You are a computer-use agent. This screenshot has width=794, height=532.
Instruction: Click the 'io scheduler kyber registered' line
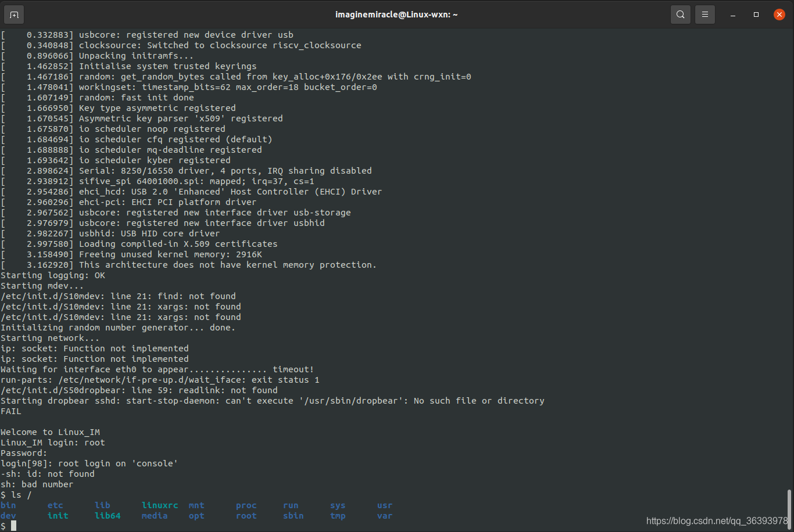tap(116, 160)
